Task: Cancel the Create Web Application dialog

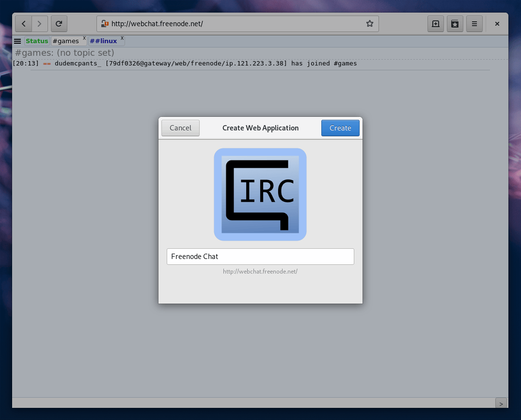Action: pyautogui.click(x=180, y=128)
